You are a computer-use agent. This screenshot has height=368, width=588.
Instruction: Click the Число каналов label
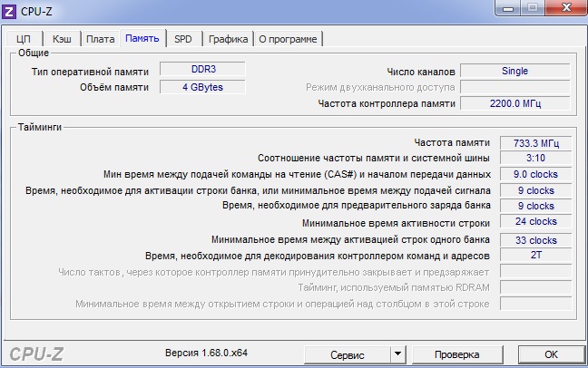(421, 72)
